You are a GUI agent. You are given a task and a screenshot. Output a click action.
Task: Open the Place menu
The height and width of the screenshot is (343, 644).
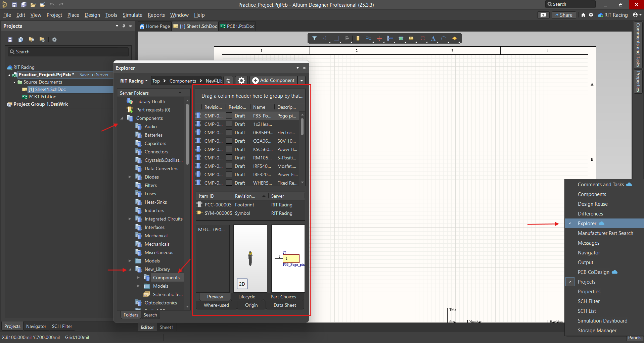[73, 15]
